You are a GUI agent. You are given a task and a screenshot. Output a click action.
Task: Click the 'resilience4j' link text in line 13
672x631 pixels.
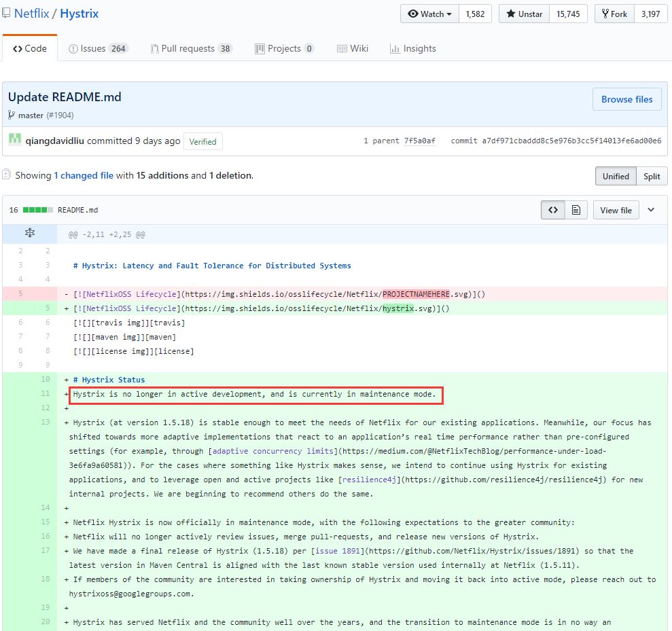(x=369, y=480)
